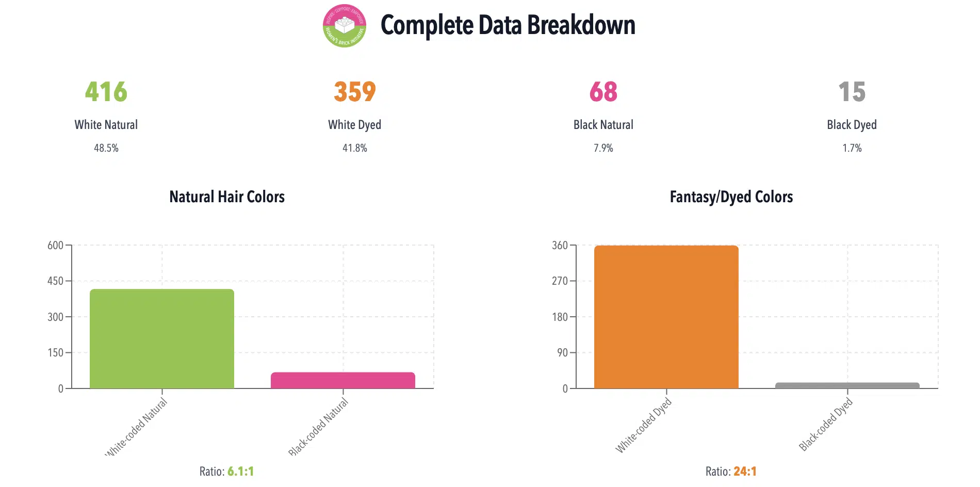Click the Natural Hair Colors chart title
980x487 pixels.
point(227,197)
